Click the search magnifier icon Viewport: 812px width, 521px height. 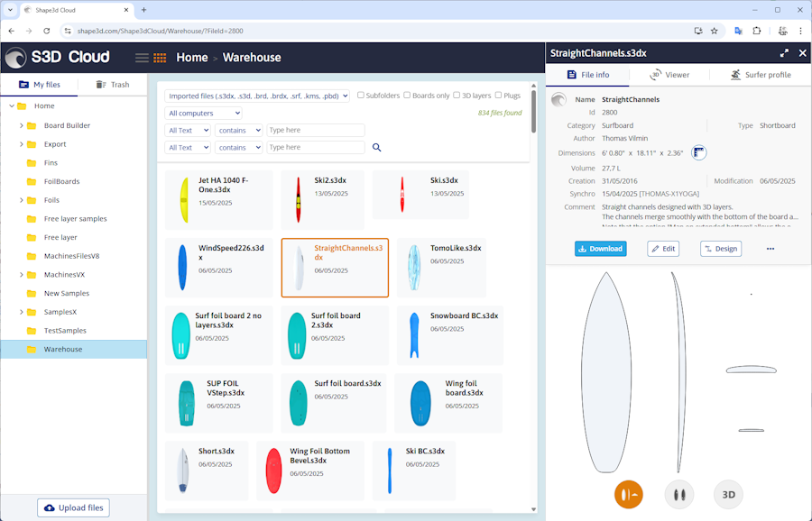[377, 147]
